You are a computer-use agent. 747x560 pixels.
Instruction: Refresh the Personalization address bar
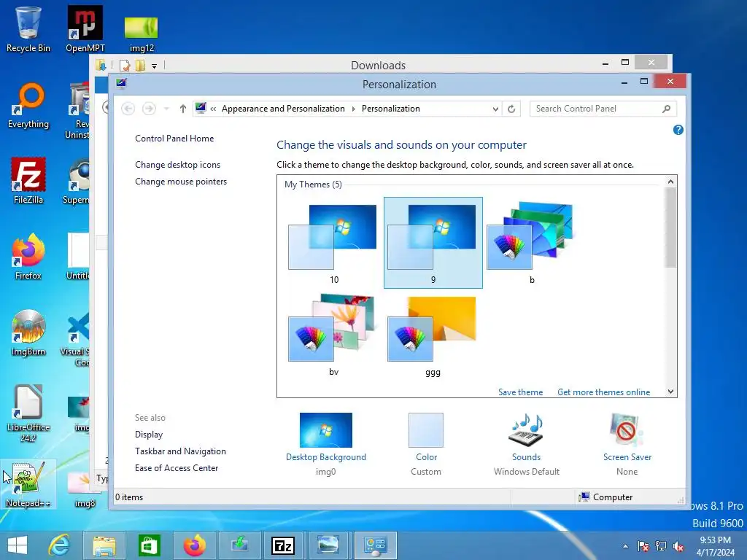(x=511, y=109)
